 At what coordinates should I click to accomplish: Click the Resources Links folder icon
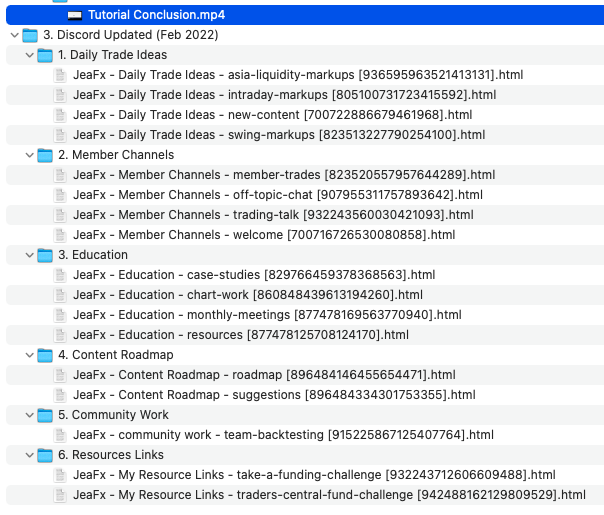[x=45, y=455]
